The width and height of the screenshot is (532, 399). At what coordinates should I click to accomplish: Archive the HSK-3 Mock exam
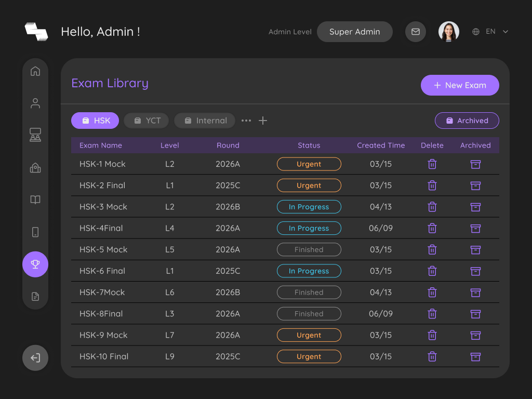tap(476, 207)
